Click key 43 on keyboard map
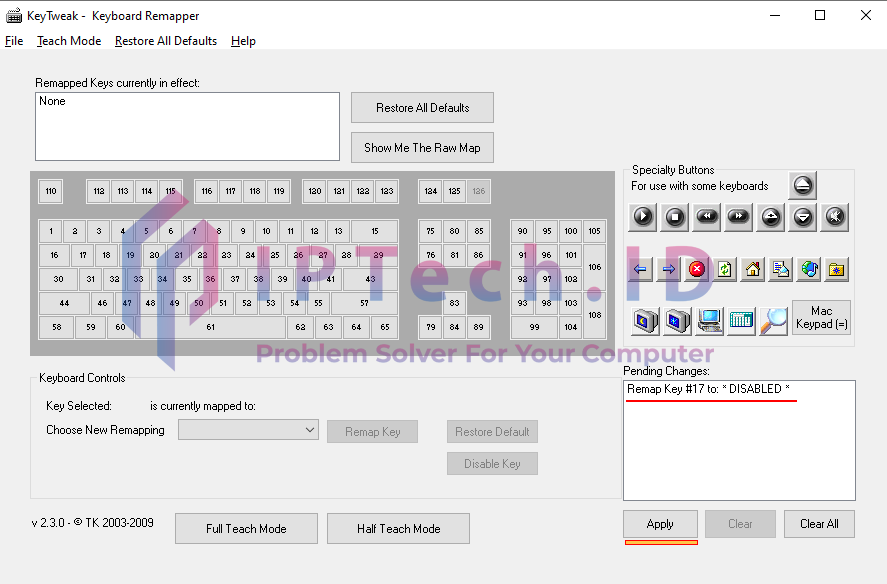887x584 pixels. pos(371,279)
